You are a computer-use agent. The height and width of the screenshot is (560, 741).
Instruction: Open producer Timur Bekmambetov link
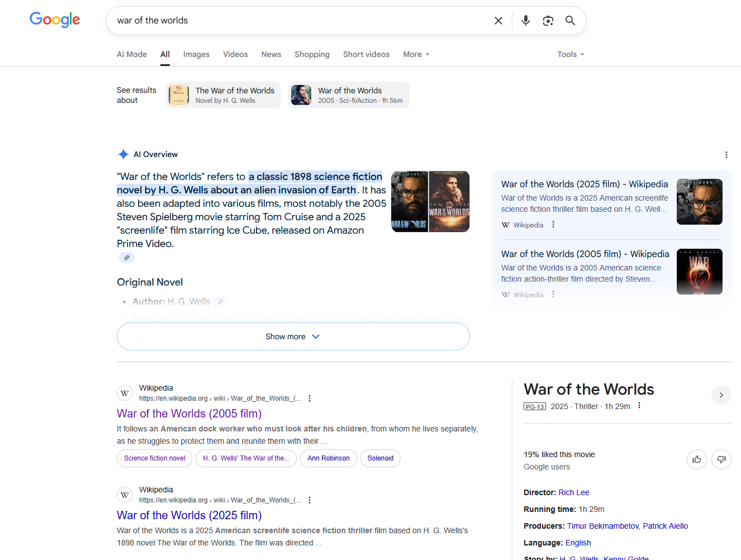click(x=602, y=526)
